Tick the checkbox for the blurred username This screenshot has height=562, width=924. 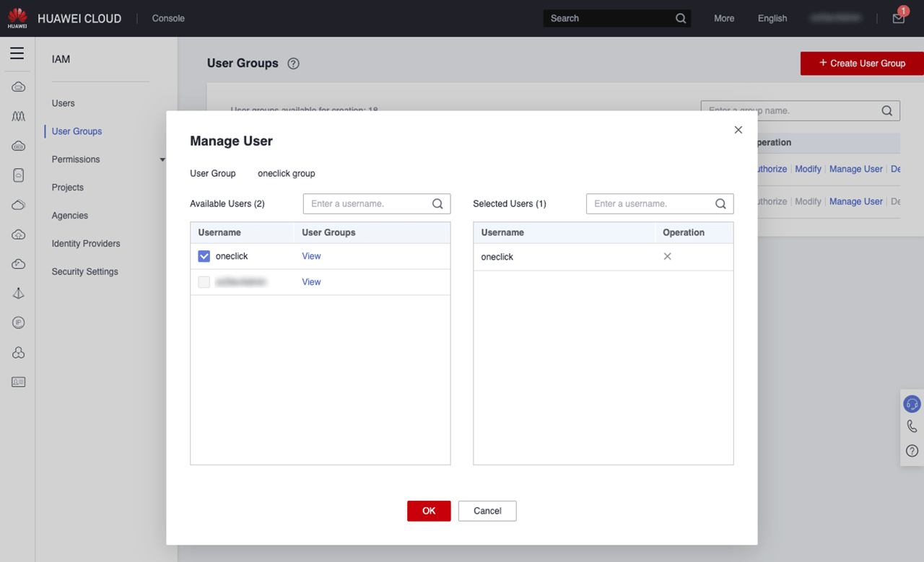[x=204, y=282]
